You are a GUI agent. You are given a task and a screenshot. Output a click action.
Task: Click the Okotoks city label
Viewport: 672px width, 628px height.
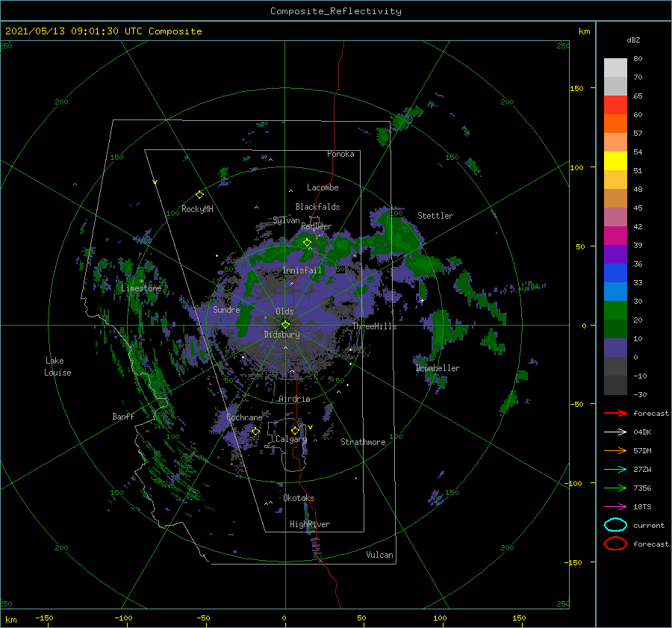click(x=299, y=497)
